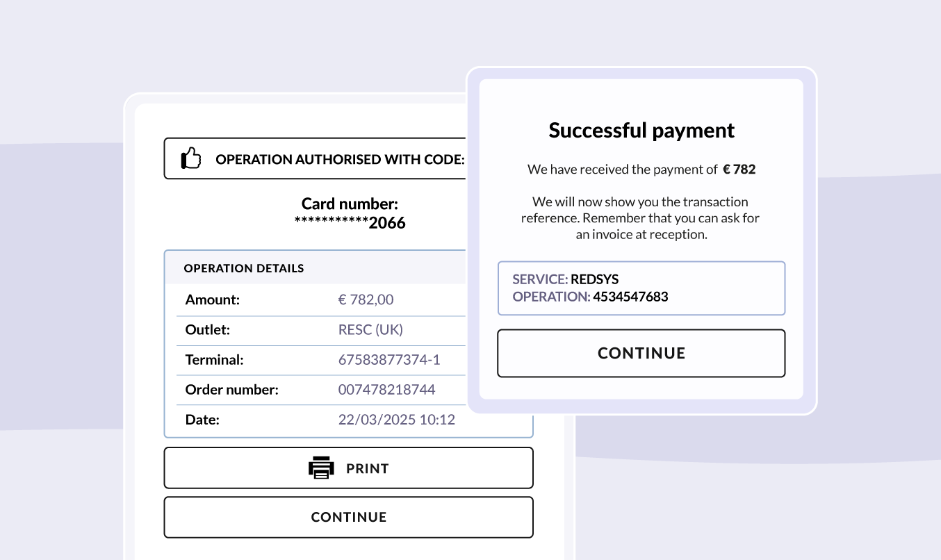This screenshot has height=560, width=941.
Task: Click the 'OPERATION DETAILS' header
Action: click(x=244, y=268)
